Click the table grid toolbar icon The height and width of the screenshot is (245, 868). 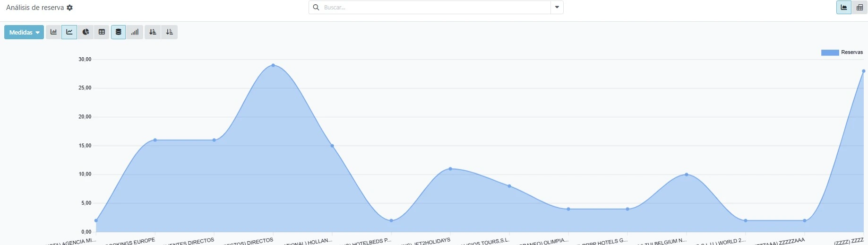pyautogui.click(x=102, y=32)
